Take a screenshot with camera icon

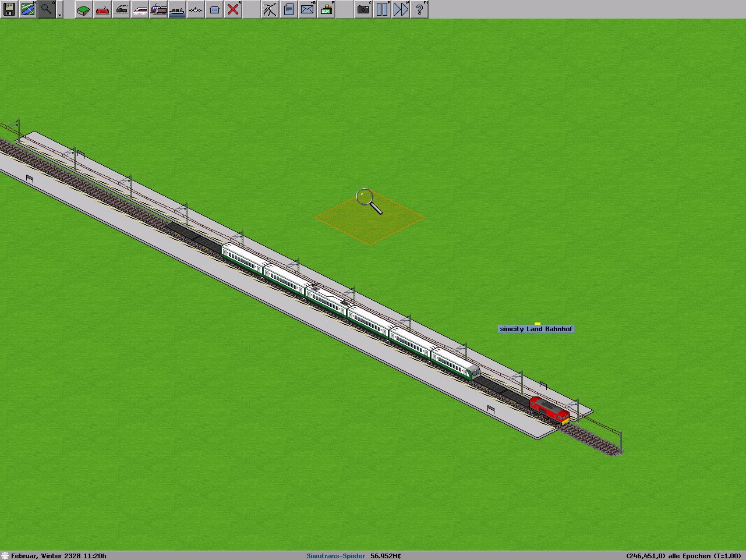click(x=363, y=9)
